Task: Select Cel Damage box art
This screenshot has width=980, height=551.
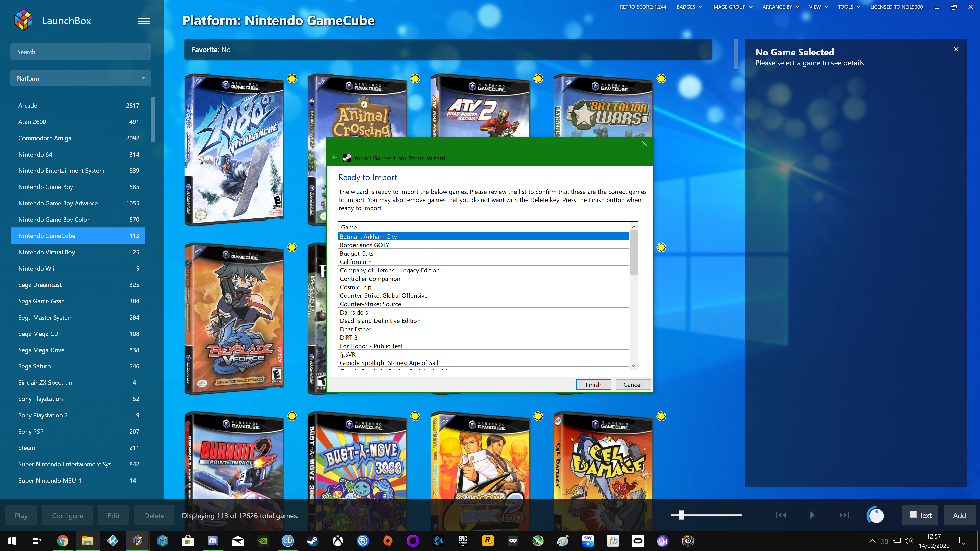Action: 603,471
